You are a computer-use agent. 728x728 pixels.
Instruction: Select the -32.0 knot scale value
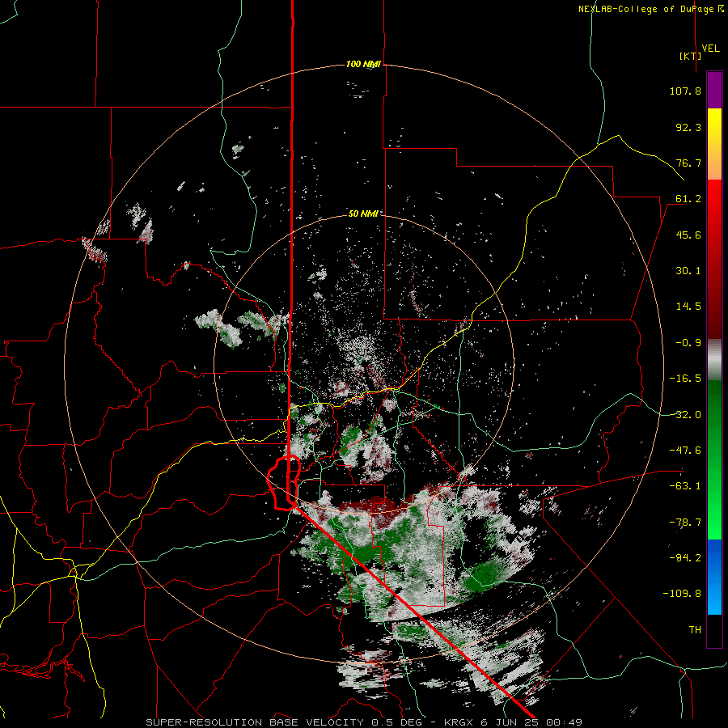click(685, 415)
